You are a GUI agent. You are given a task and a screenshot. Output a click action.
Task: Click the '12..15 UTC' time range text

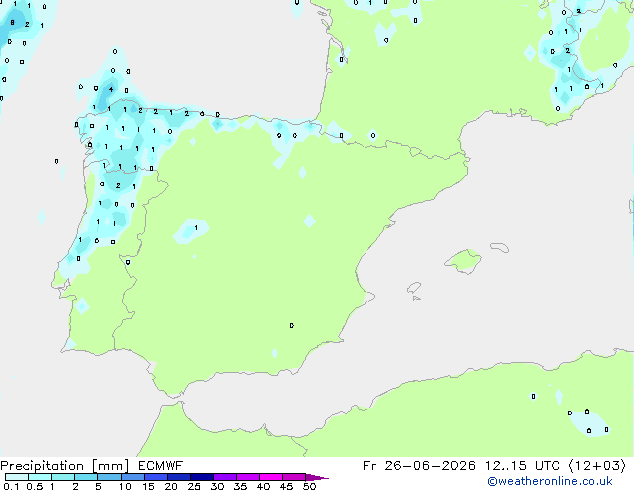click(522, 466)
